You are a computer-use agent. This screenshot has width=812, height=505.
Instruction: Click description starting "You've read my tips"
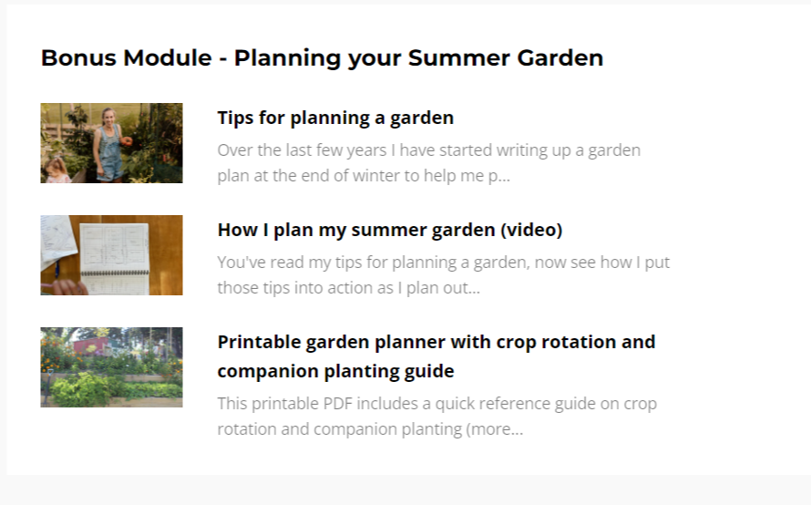click(x=443, y=263)
